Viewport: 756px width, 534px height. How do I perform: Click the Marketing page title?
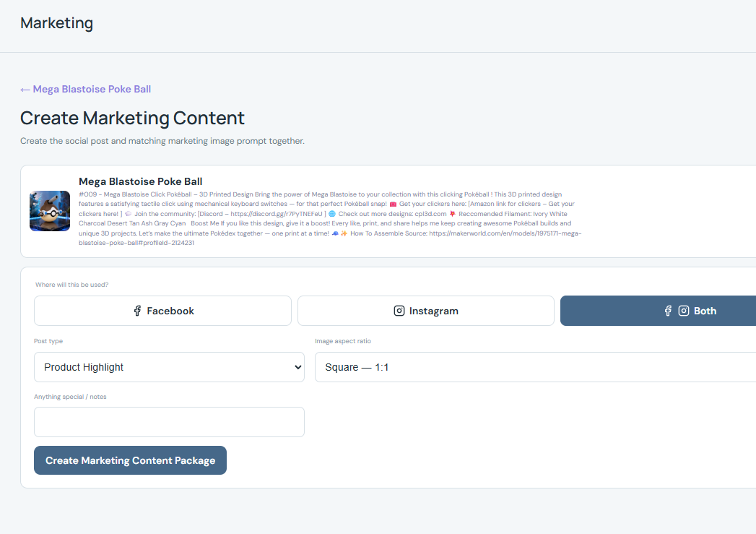(x=56, y=23)
